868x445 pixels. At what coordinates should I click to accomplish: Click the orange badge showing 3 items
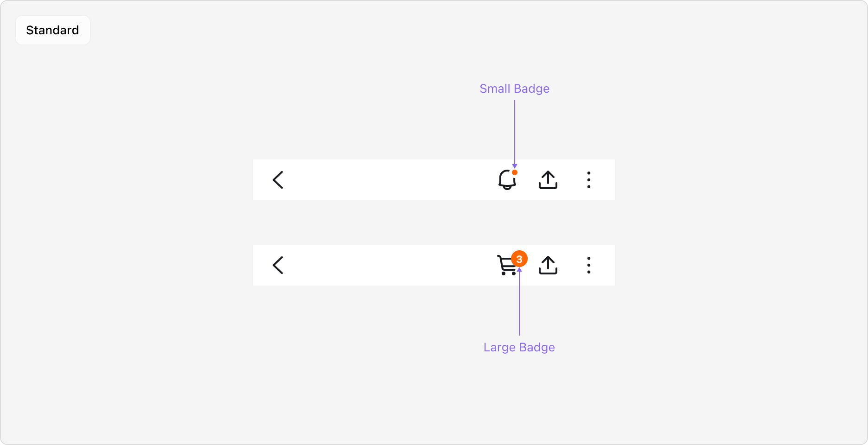tap(519, 259)
